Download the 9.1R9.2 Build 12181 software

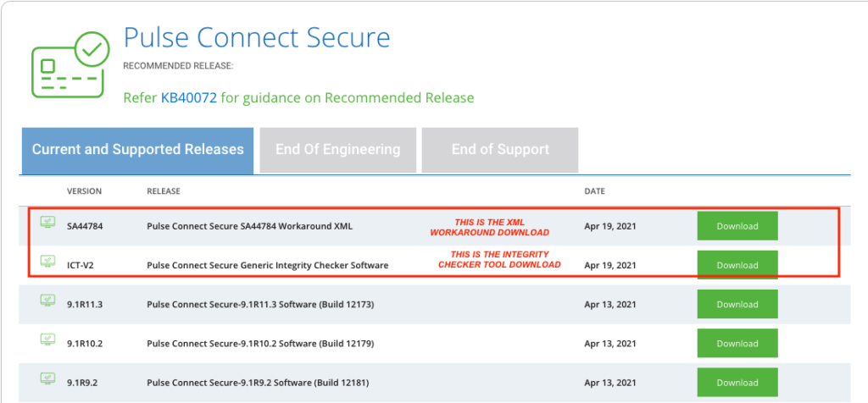pos(737,383)
